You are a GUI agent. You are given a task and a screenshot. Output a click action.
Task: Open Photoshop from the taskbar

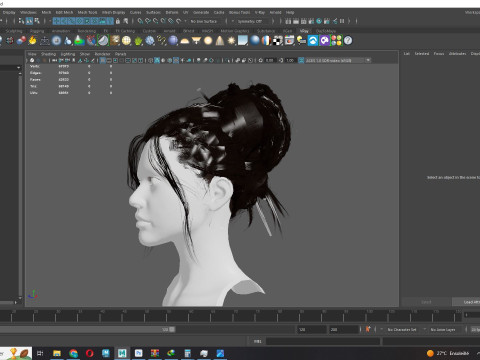coord(138,353)
